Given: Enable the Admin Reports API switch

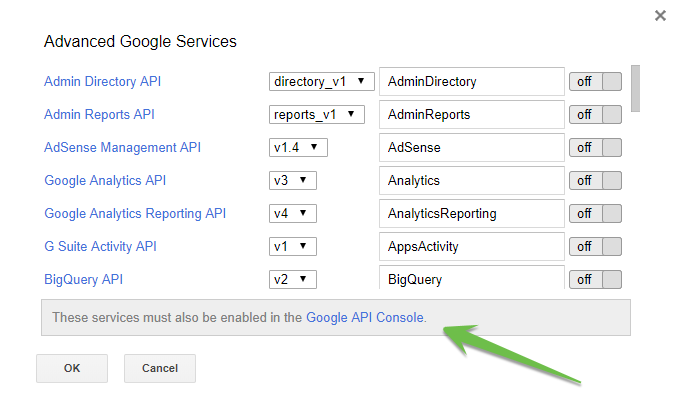Looking at the screenshot, I should pos(595,115).
